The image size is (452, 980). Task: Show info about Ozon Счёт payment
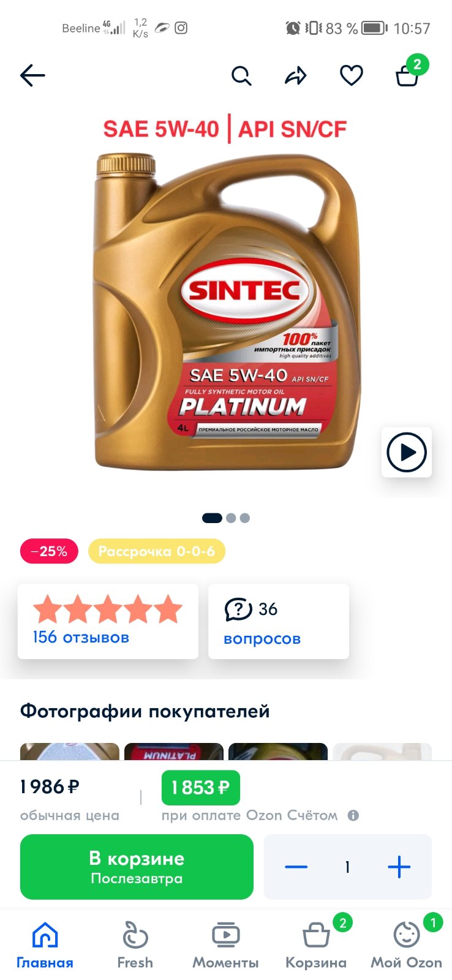[353, 815]
